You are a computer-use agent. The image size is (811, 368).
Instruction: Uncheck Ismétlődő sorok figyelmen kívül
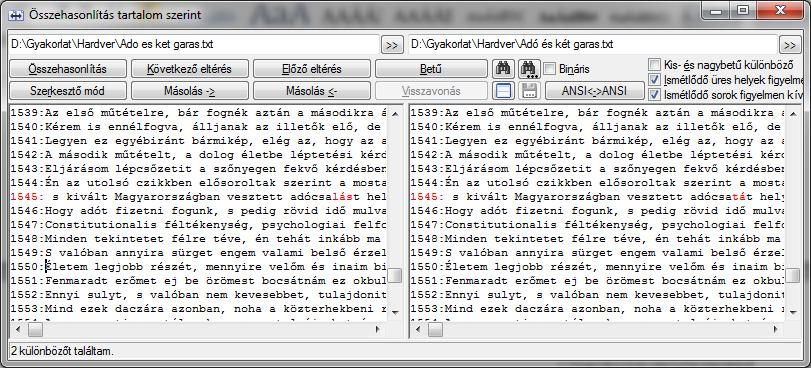[655, 95]
